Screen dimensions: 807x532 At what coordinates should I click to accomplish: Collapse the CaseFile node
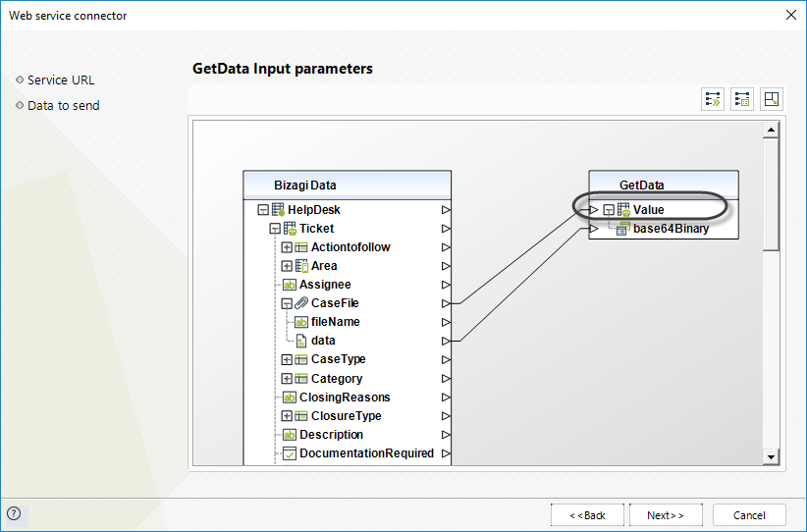[287, 303]
